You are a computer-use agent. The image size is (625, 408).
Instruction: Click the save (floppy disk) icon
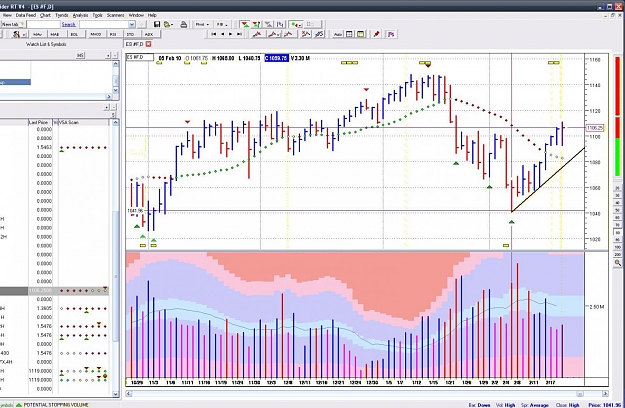tap(157, 25)
